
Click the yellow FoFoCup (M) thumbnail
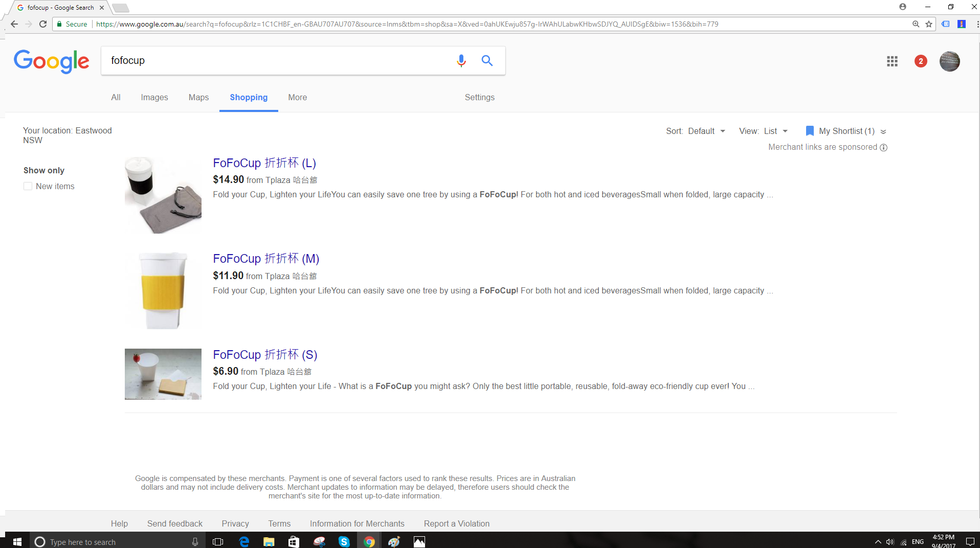[x=163, y=291]
